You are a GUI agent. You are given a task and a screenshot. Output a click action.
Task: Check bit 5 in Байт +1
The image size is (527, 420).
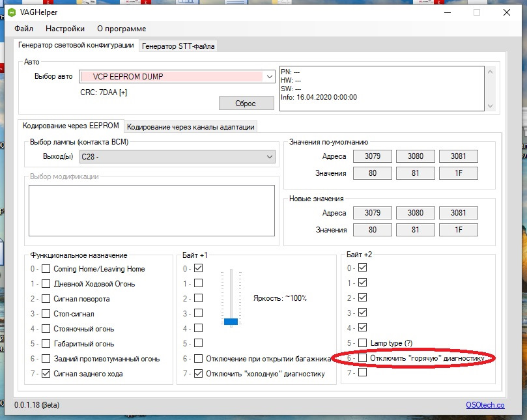pos(198,343)
